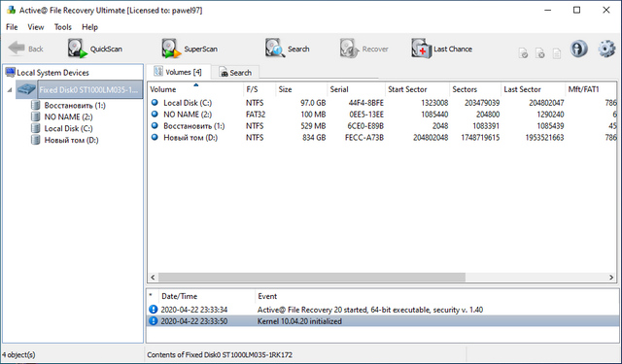622x364 pixels.
Task: Click volume icon beside Восстановить (1:) in tree
Action: 36,106
